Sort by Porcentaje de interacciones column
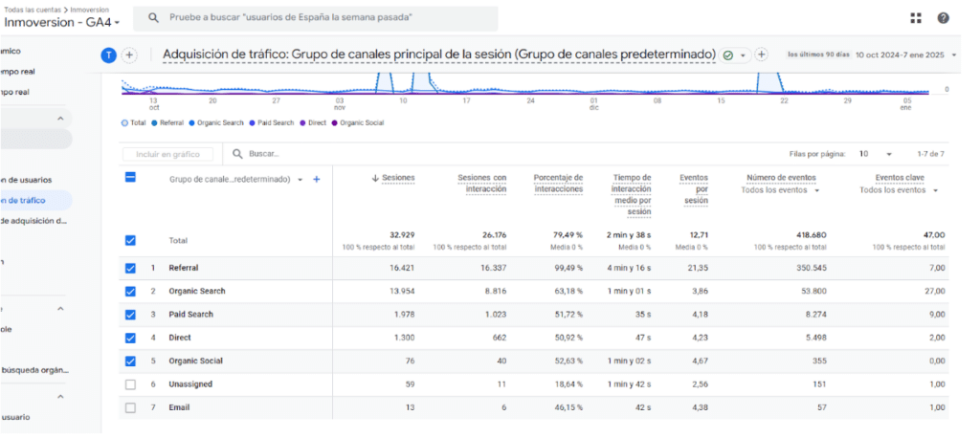This screenshot has height=438, width=980. click(558, 184)
